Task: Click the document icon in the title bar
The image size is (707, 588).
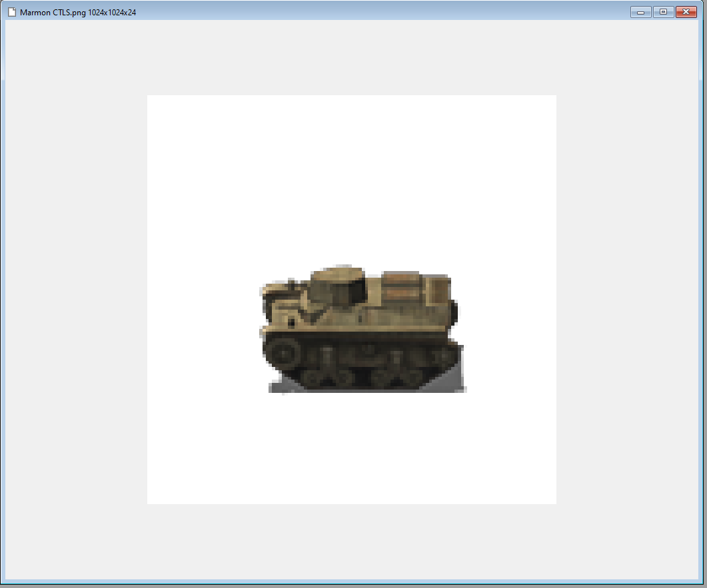Action: pos(11,11)
